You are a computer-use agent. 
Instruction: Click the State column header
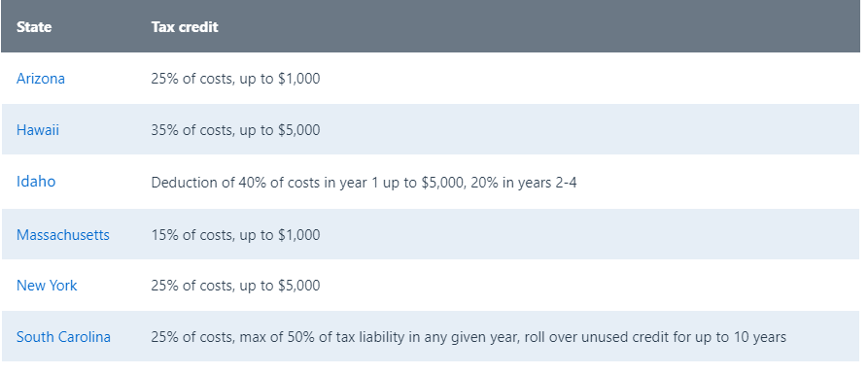pos(34,26)
